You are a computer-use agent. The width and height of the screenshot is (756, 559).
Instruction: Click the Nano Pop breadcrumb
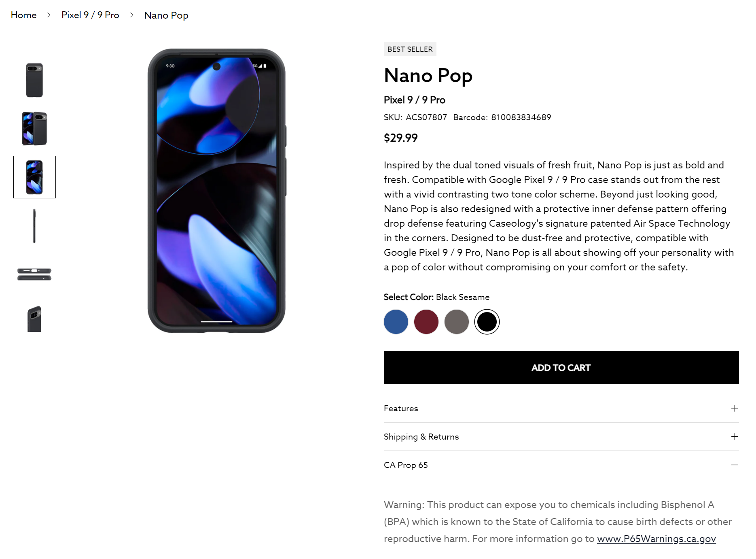click(166, 15)
